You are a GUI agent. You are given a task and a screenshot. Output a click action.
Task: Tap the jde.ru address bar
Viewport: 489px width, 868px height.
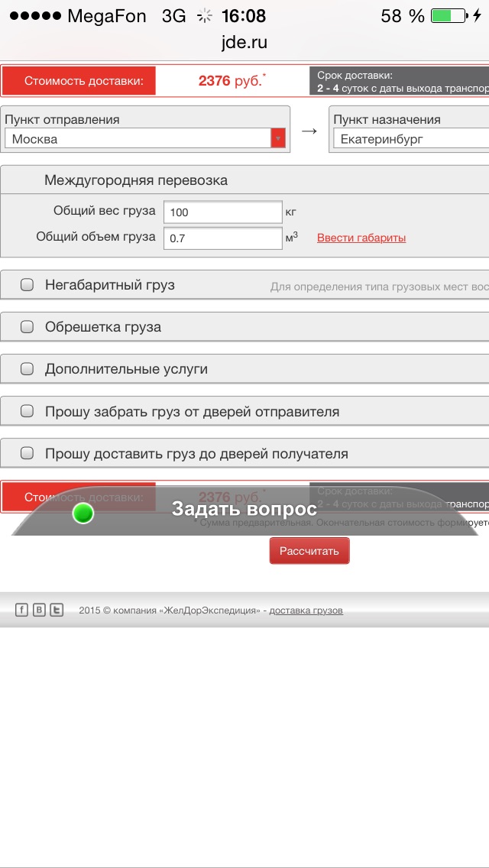pos(244,43)
